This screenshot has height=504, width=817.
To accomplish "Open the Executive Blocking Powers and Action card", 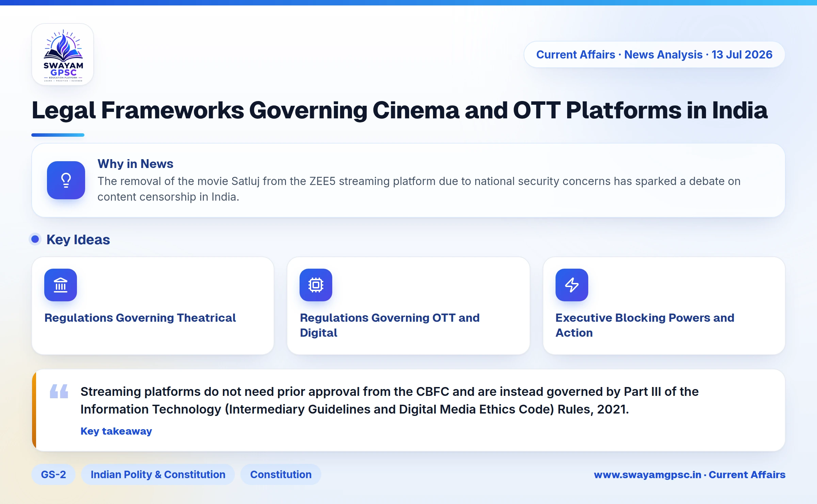I will coord(664,306).
